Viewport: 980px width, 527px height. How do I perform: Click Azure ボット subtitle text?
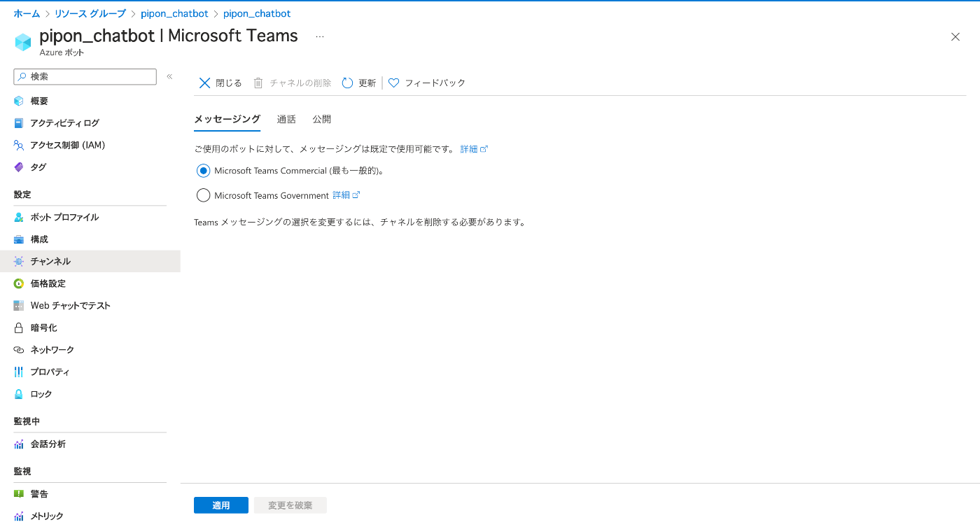(x=62, y=52)
